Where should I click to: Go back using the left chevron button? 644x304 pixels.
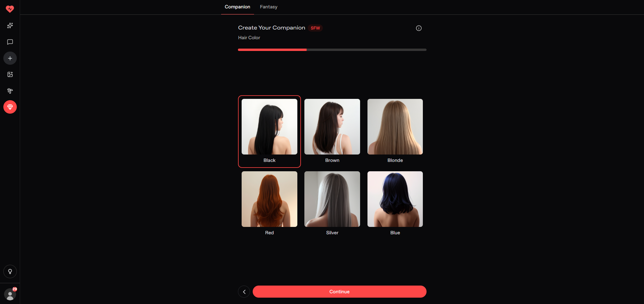244,292
